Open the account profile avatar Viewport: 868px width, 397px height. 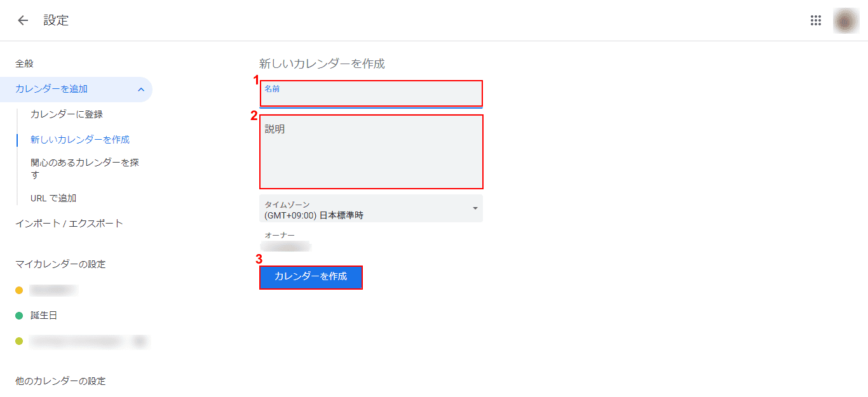point(846,20)
